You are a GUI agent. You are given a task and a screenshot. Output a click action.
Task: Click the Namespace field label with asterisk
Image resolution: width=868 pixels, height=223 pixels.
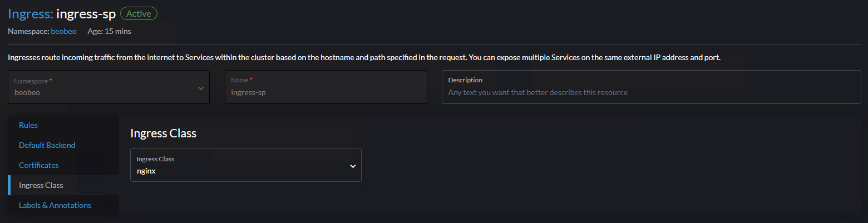click(33, 81)
